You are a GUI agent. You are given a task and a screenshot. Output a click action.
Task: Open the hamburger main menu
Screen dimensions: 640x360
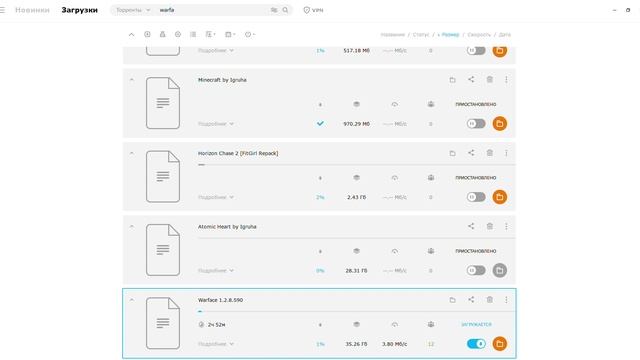pyautogui.click(x=2, y=10)
